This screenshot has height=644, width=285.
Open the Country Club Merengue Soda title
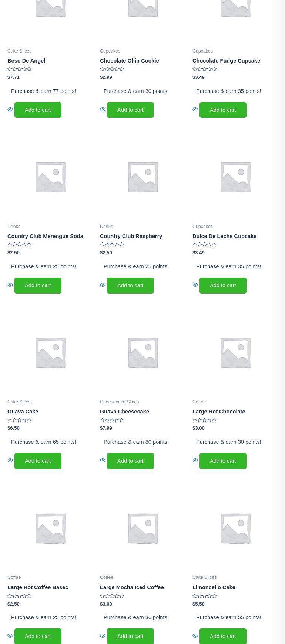pos(45,236)
